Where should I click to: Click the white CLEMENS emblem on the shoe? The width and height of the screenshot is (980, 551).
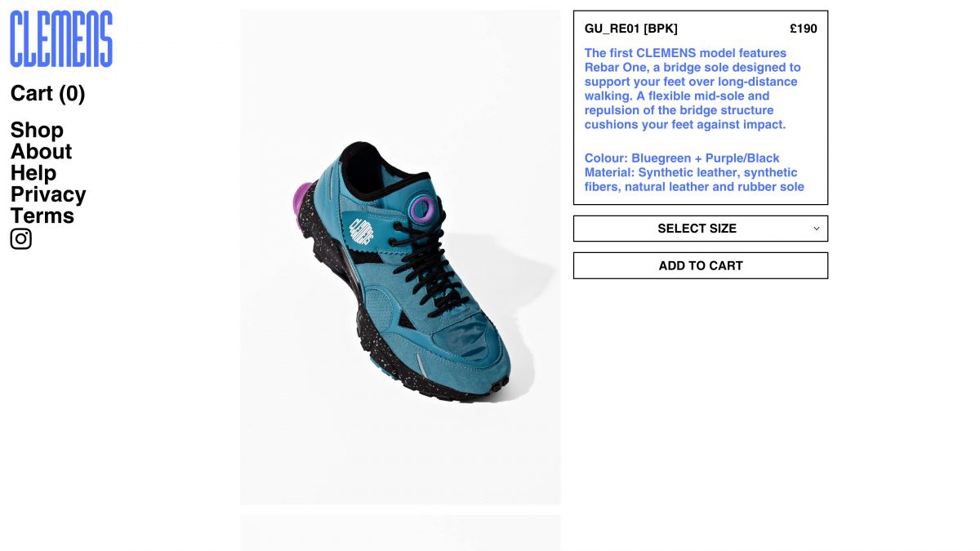pyautogui.click(x=361, y=229)
